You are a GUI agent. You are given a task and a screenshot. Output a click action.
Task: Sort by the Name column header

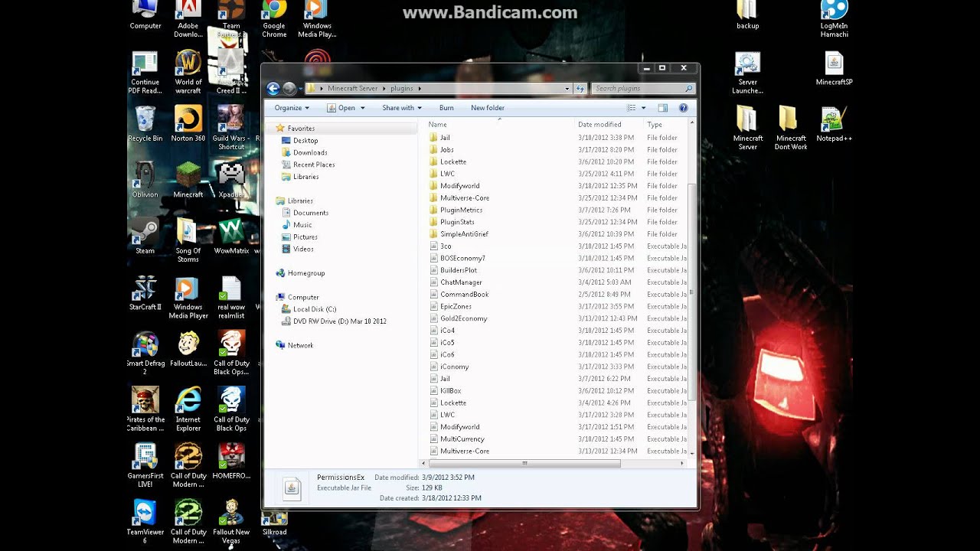click(x=438, y=124)
